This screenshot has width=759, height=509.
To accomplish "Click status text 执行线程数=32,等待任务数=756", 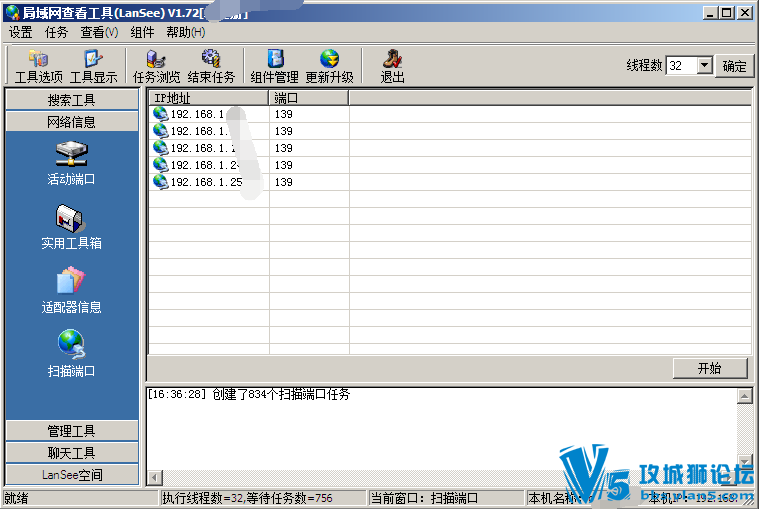I will (247, 498).
